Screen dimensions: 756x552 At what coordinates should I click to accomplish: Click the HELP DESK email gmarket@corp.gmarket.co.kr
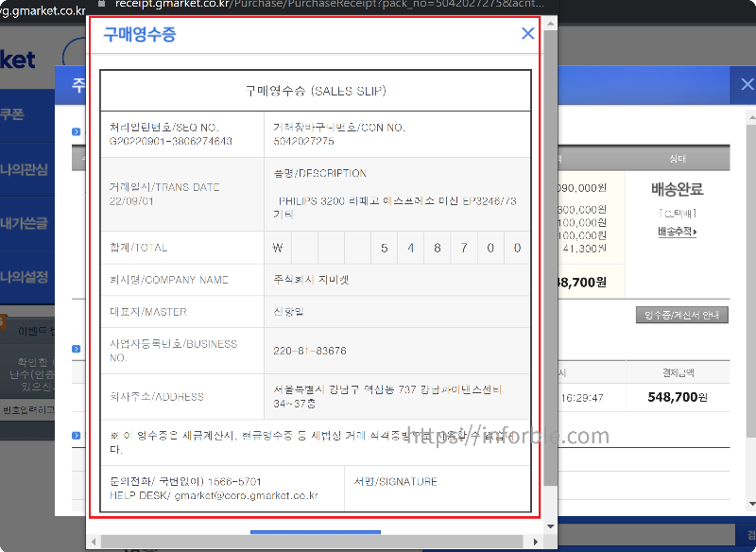click(x=246, y=495)
